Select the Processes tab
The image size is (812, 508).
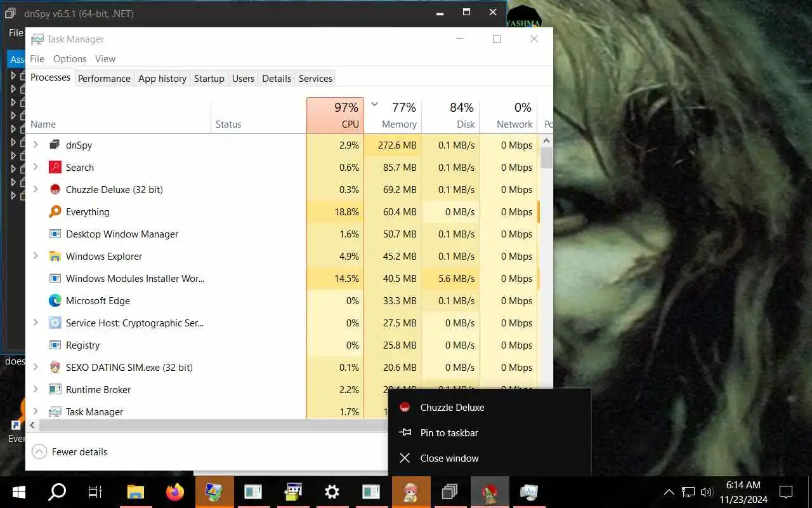[x=51, y=77]
